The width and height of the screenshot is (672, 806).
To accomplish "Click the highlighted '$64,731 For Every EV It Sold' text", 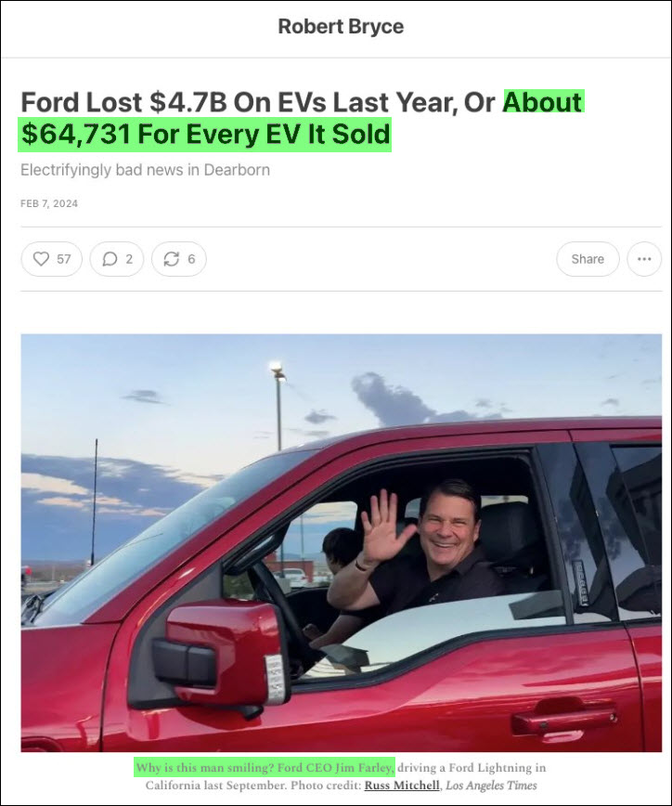I will pos(205,135).
